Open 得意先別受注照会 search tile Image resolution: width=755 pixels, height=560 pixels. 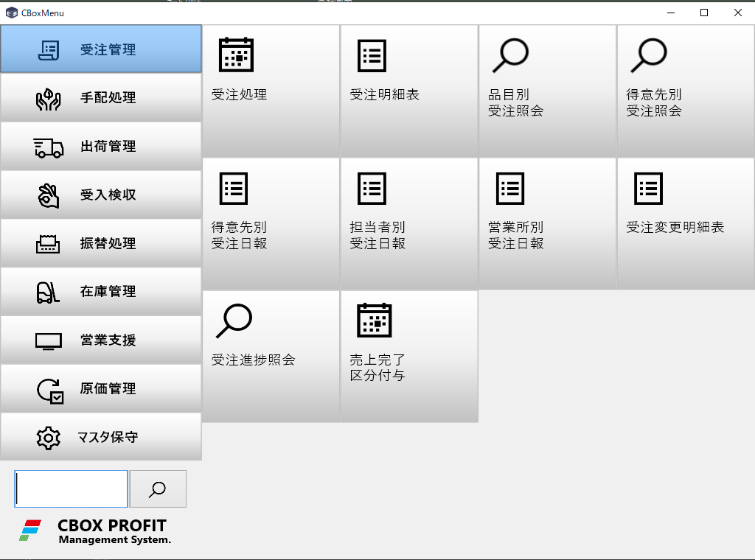(686, 91)
